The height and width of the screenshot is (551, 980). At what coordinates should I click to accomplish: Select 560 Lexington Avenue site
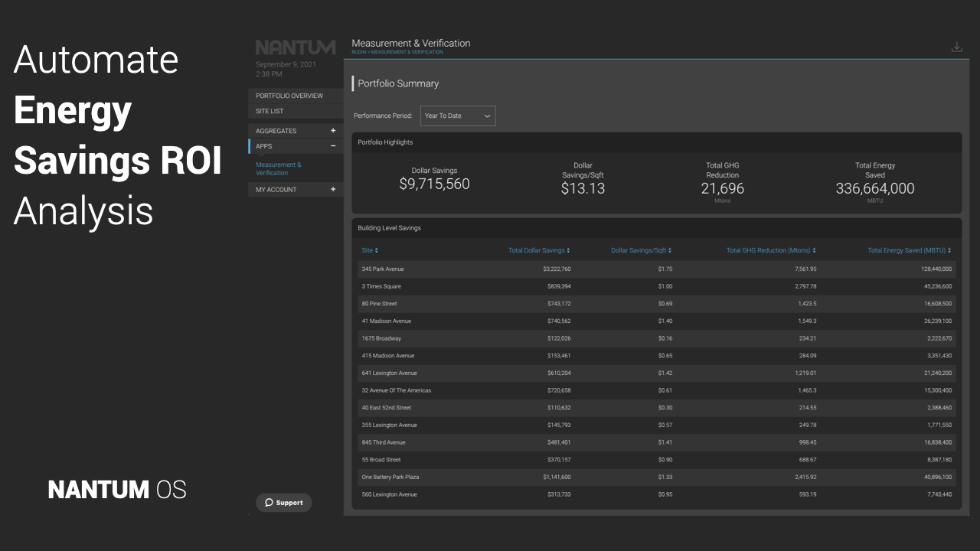pyautogui.click(x=390, y=494)
